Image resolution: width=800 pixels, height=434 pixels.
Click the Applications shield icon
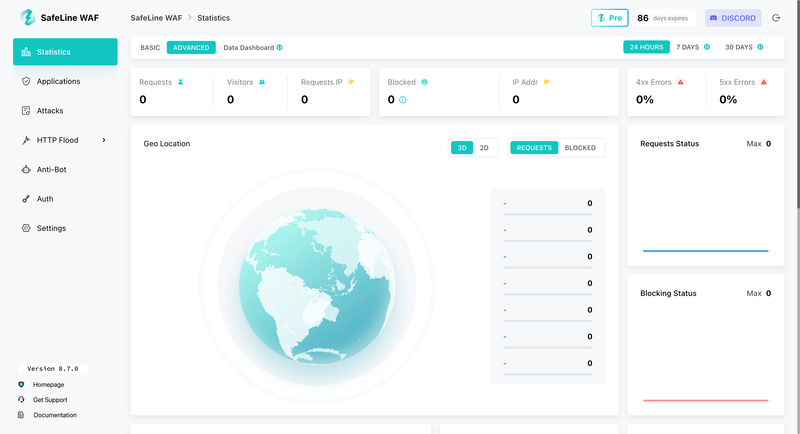pyautogui.click(x=26, y=81)
